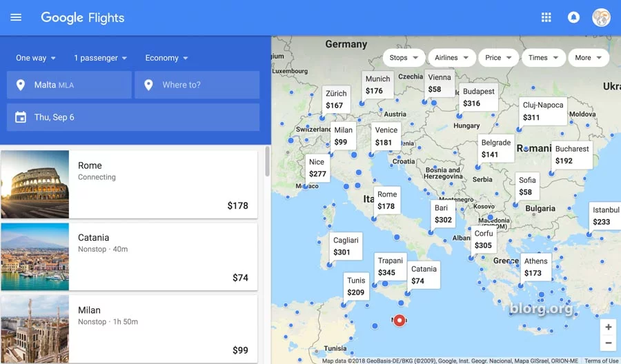Open the notifications bell
Image resolution: width=621 pixels, height=364 pixels.
coord(573,17)
